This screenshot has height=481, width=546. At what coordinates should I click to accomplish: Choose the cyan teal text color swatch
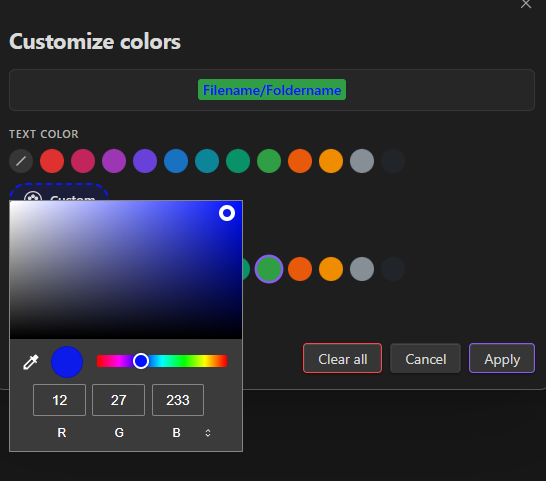point(207,161)
